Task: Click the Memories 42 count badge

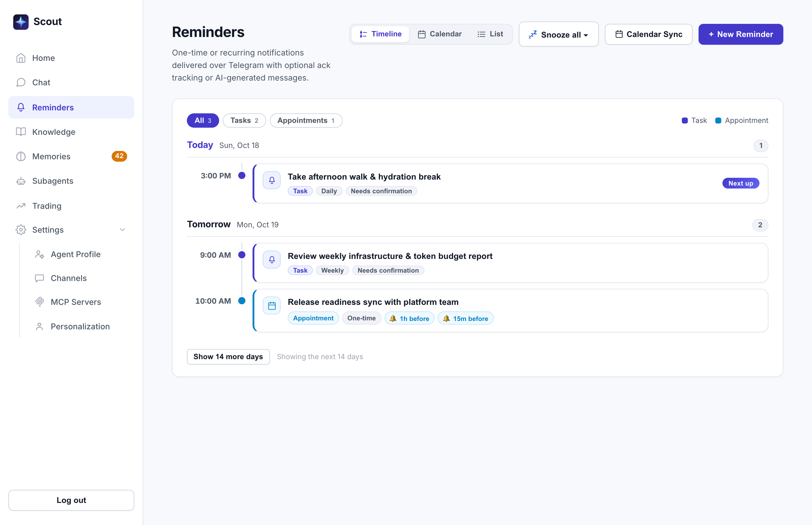Action: coord(119,156)
